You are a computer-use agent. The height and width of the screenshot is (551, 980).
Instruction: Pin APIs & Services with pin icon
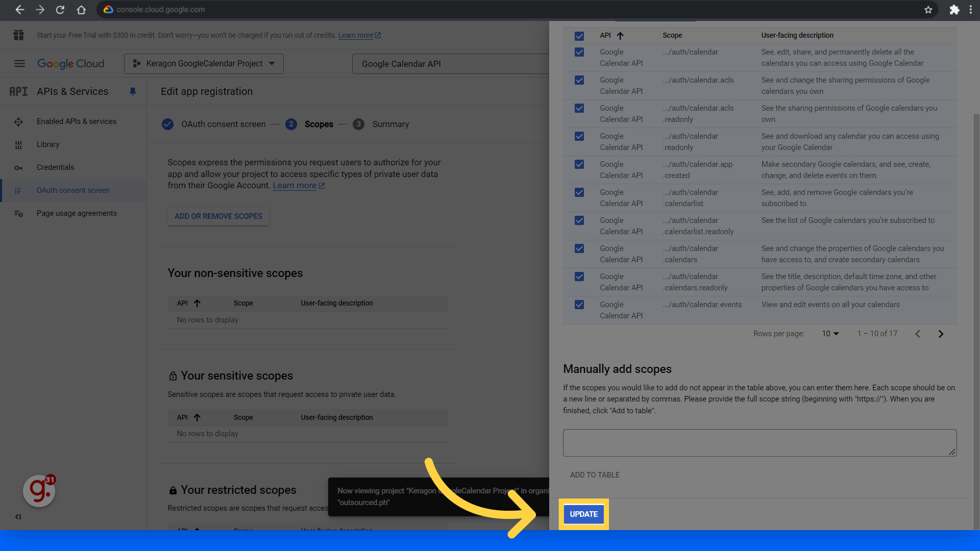pyautogui.click(x=133, y=92)
